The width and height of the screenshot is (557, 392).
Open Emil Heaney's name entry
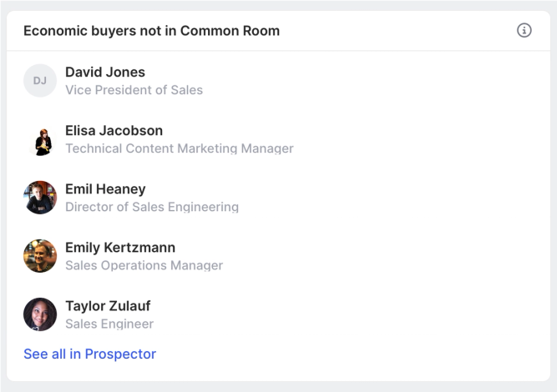pyautogui.click(x=105, y=189)
